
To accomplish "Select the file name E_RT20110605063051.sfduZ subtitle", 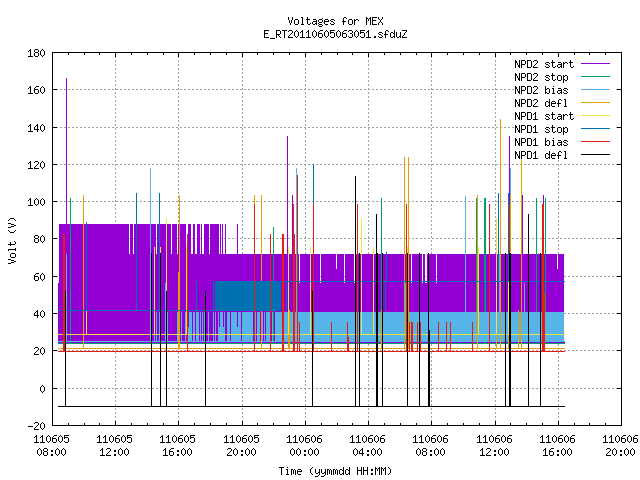I will pyautogui.click(x=335, y=34).
